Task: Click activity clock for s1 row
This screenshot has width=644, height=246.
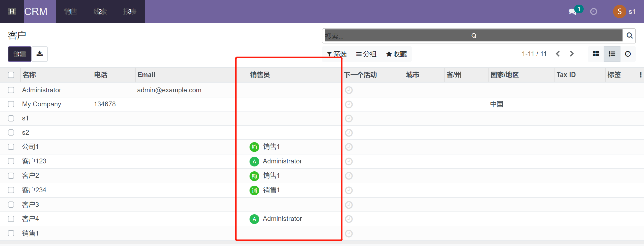Action: 349,118
